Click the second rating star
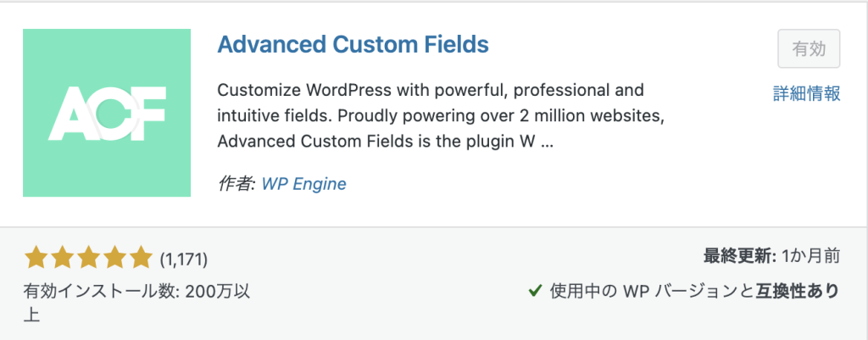 [x=62, y=258]
